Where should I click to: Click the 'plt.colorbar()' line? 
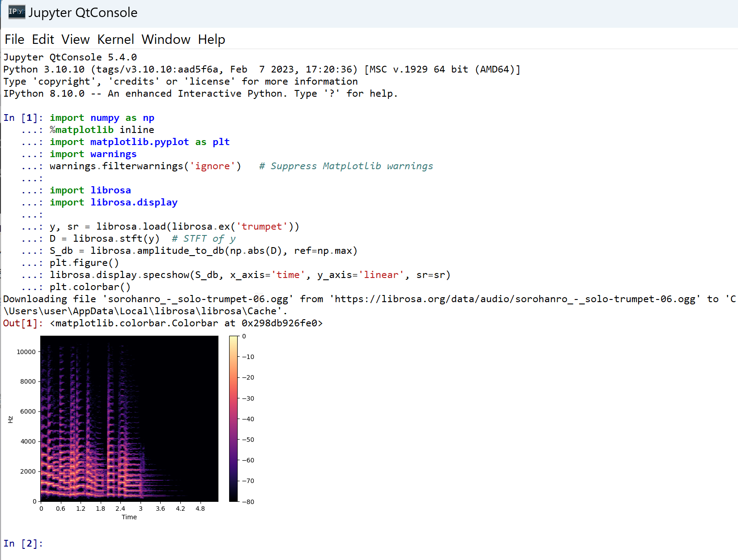click(90, 287)
